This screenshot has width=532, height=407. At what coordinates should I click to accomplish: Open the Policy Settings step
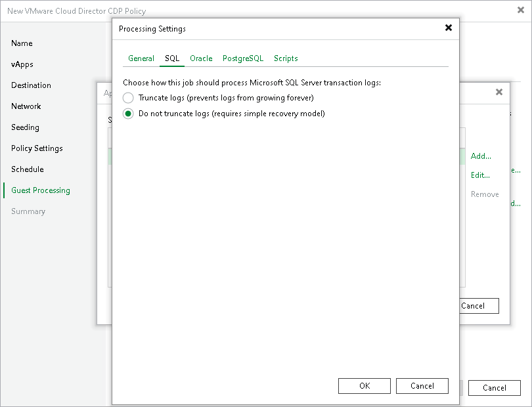[x=36, y=148]
